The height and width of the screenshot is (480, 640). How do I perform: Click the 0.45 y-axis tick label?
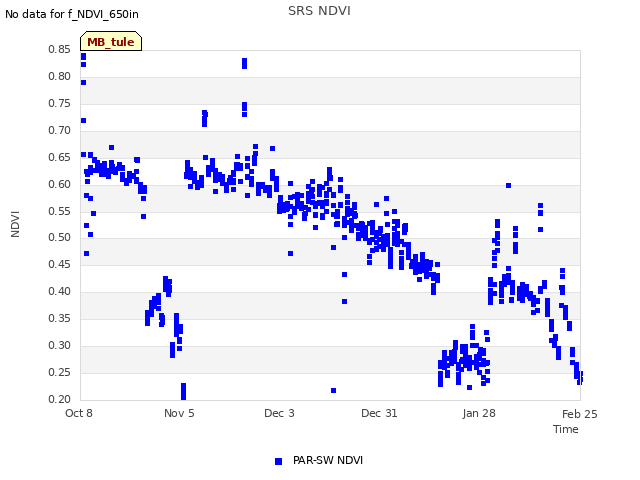(60, 264)
